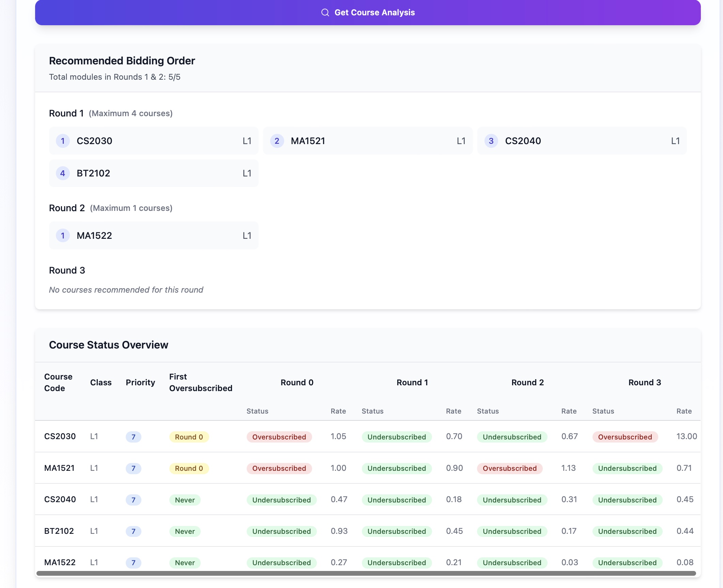Select the CS2030 card in Round 1
The width and height of the screenshot is (723, 588).
pos(153,141)
